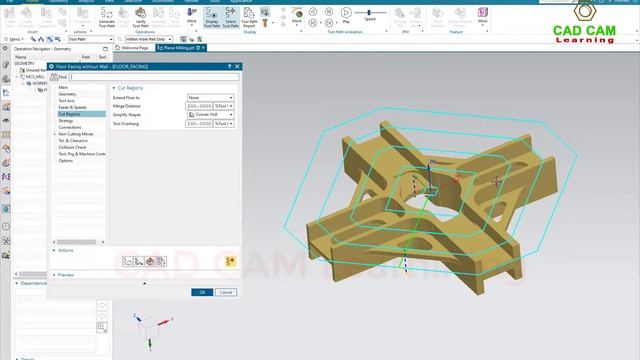Switch to the Welcome Page tab

(x=132, y=48)
